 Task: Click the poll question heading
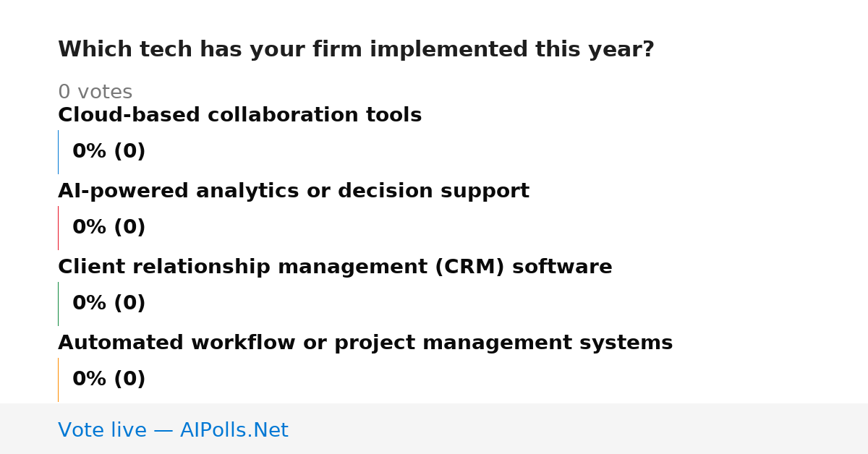coord(356,50)
